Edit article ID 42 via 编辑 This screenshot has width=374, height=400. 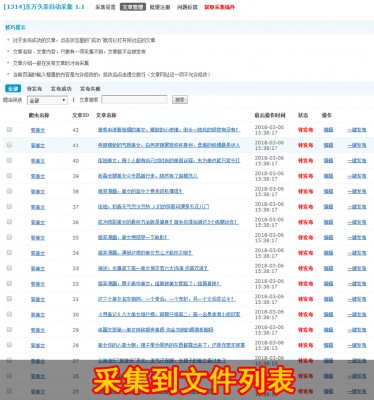328,130
